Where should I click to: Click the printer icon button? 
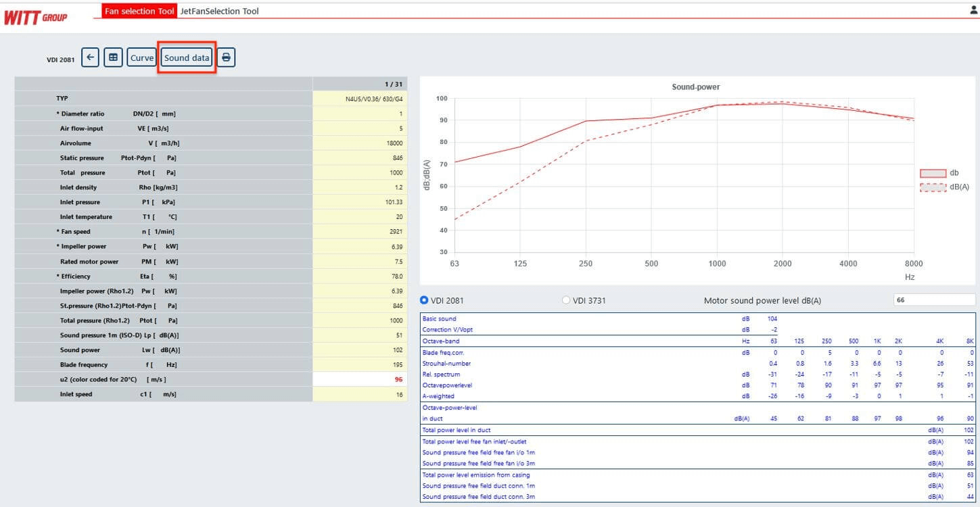tap(227, 57)
